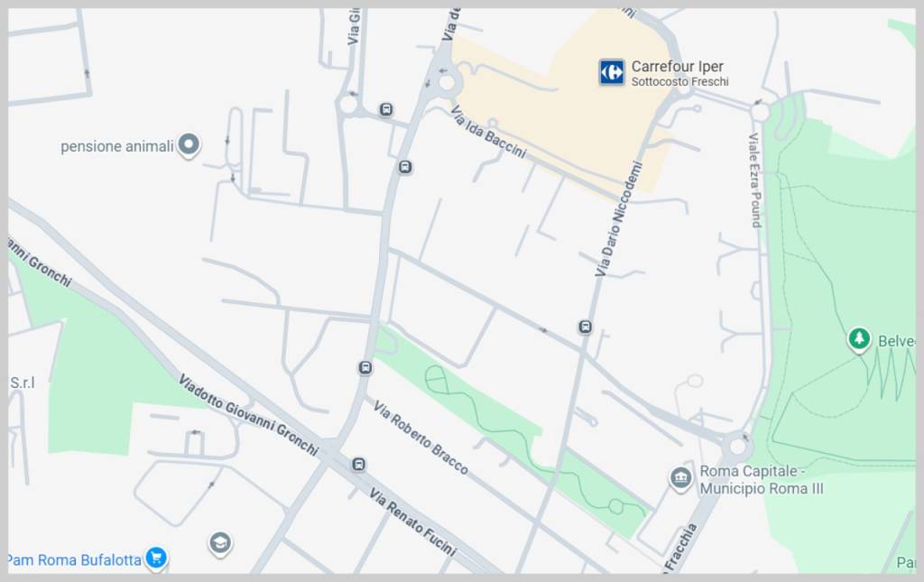This screenshot has width=924, height=582.
Task: Click the Carrefour Iper store icon
Action: point(612,72)
